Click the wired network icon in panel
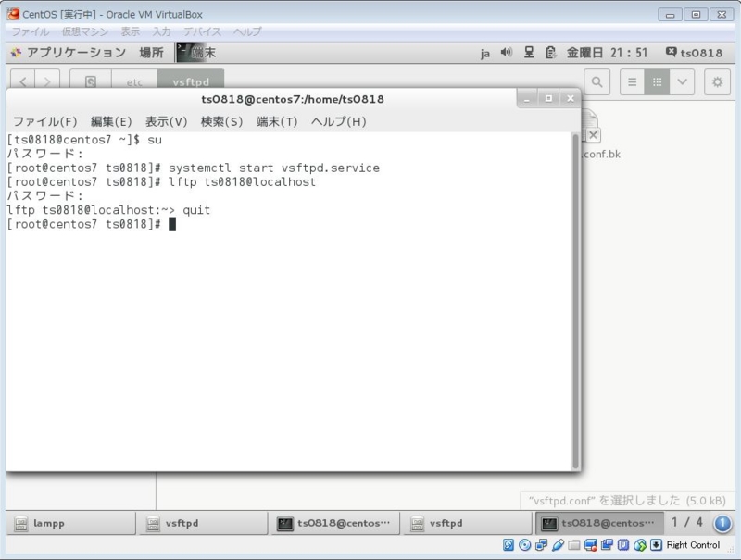 [x=529, y=52]
